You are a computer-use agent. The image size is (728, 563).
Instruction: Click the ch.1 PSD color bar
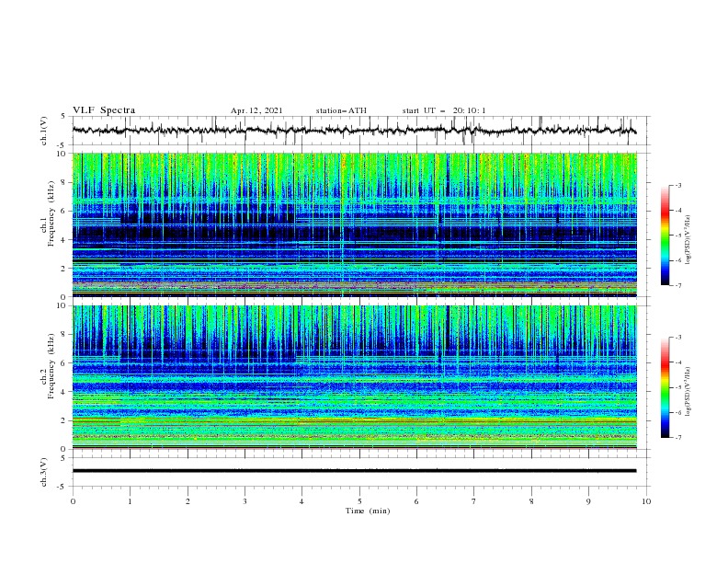(x=665, y=236)
